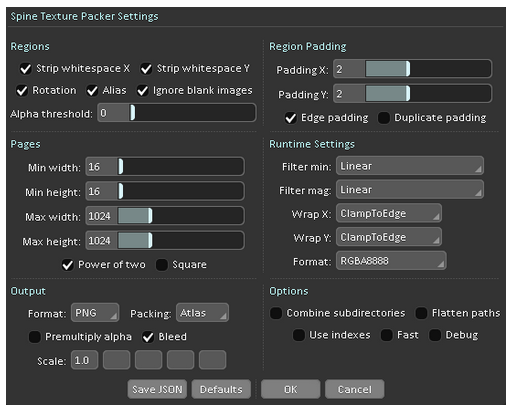Click the last empty Scale field
The height and width of the screenshot is (414, 516).
pyautogui.click(x=212, y=360)
